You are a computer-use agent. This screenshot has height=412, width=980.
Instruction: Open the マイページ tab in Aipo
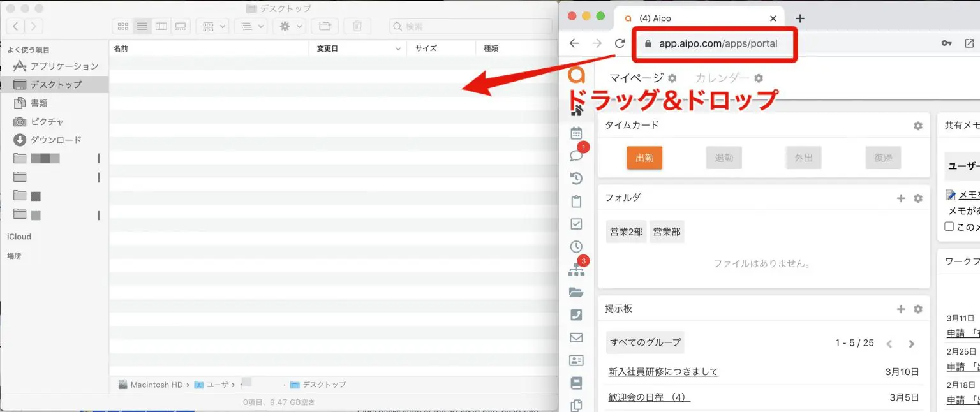click(x=637, y=78)
